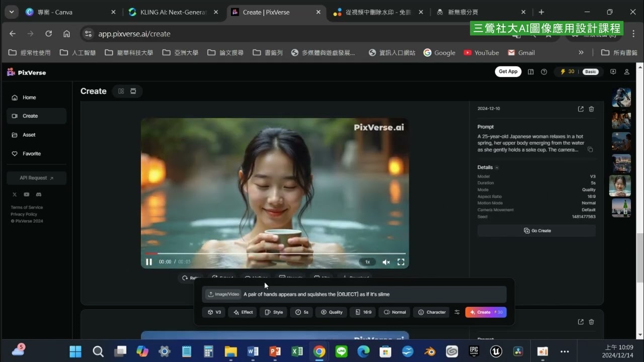Click the API Request button
The width and height of the screenshot is (644, 362).
coord(36,178)
